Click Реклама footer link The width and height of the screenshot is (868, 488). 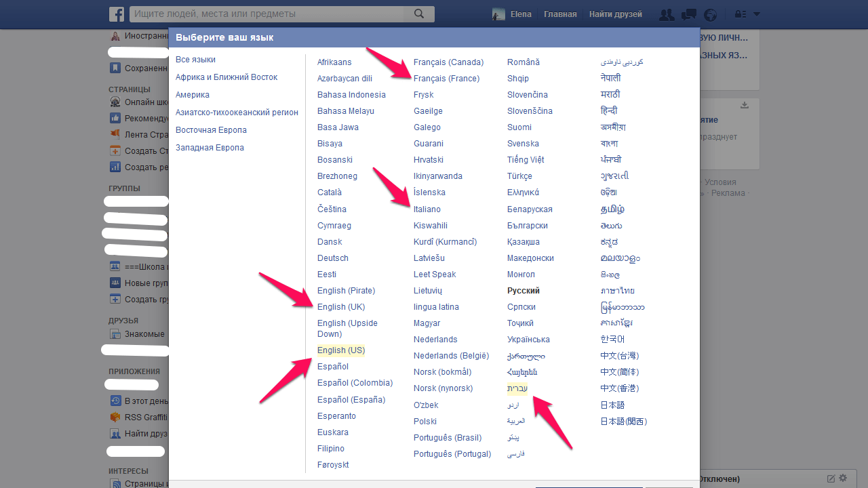(728, 193)
